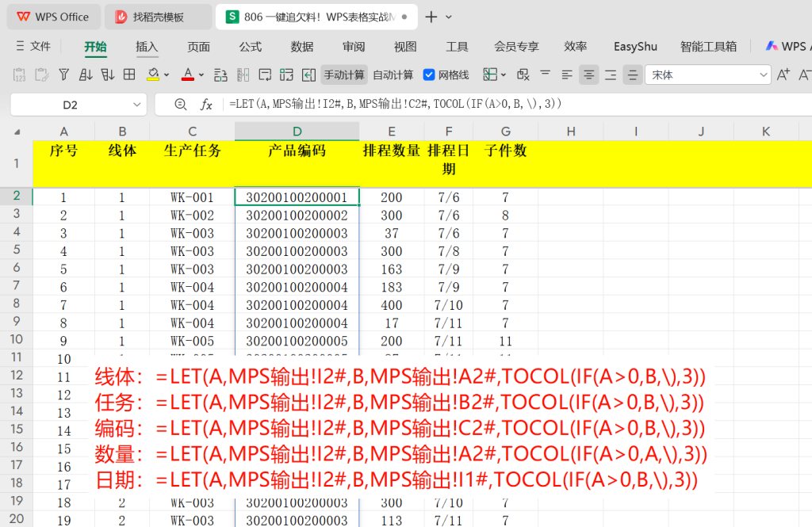Image resolution: width=812 pixels, height=527 pixels.
Task: Sort ascending with the A-down arrow icon
Action: (x=86, y=75)
